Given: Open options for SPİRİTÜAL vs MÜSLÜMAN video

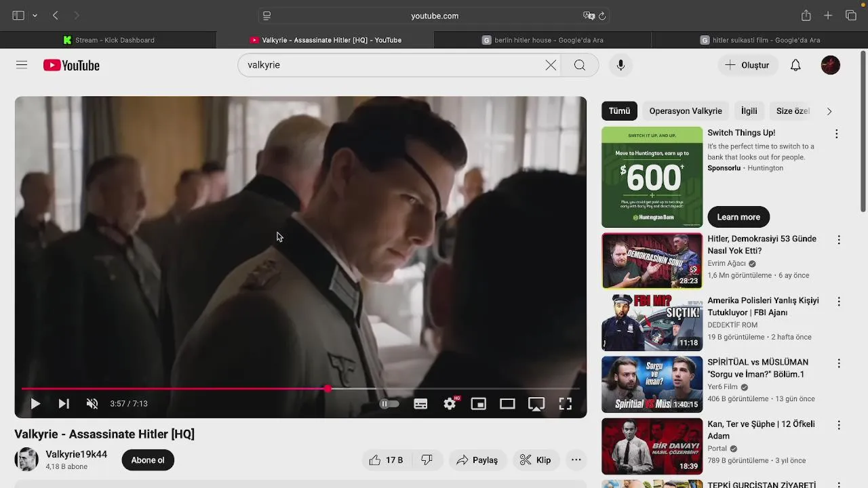Looking at the screenshot, I should [x=839, y=363].
